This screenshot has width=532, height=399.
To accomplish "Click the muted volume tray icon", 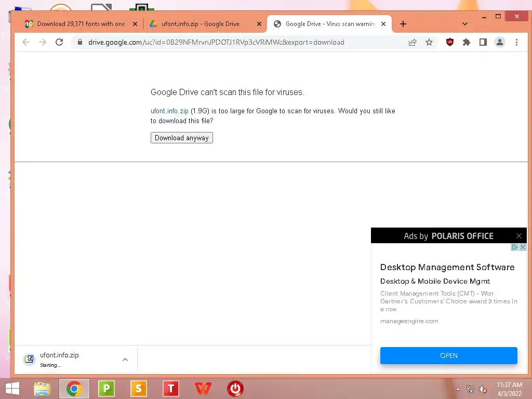I will (483, 389).
